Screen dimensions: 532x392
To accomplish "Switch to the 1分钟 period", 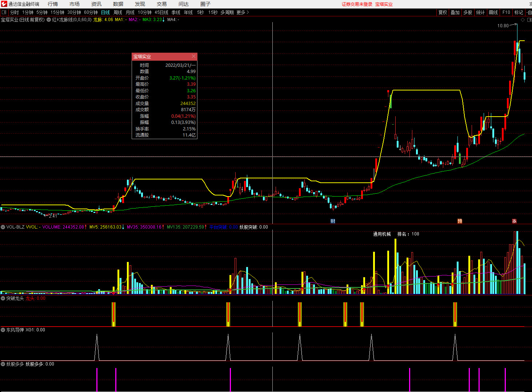I will pyautogui.click(x=28, y=12).
